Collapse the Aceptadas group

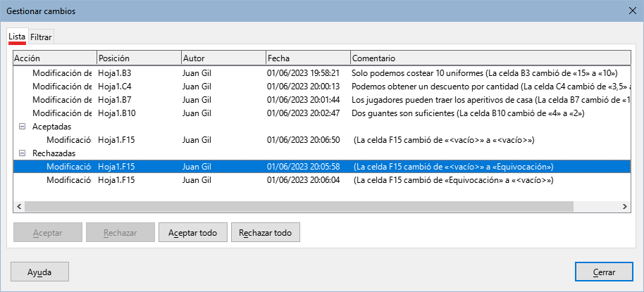[22, 127]
